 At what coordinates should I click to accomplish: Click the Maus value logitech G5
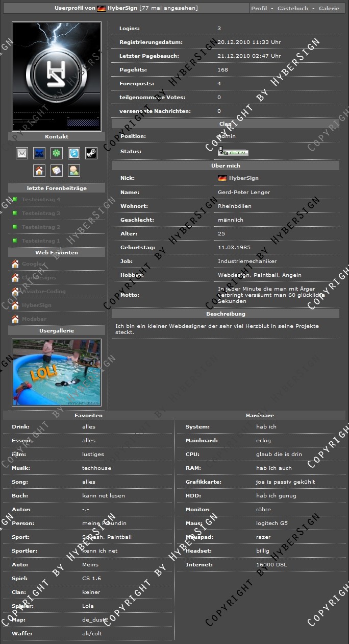(272, 523)
